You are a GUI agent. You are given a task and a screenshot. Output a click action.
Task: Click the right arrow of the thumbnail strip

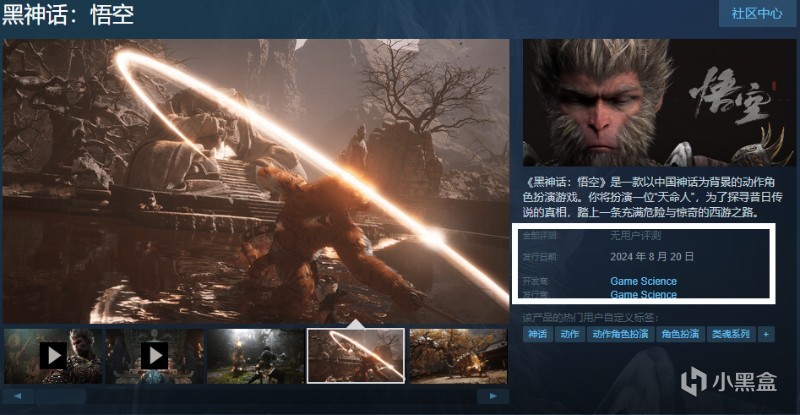[x=493, y=396]
